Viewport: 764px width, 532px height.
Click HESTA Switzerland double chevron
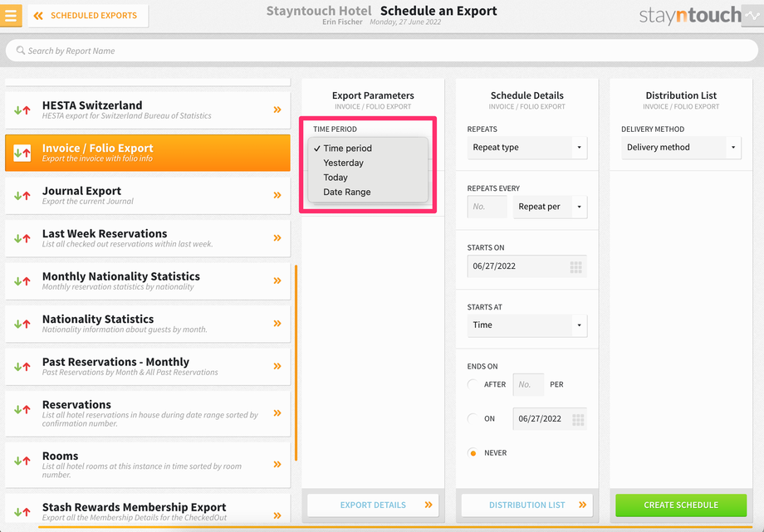tap(277, 110)
